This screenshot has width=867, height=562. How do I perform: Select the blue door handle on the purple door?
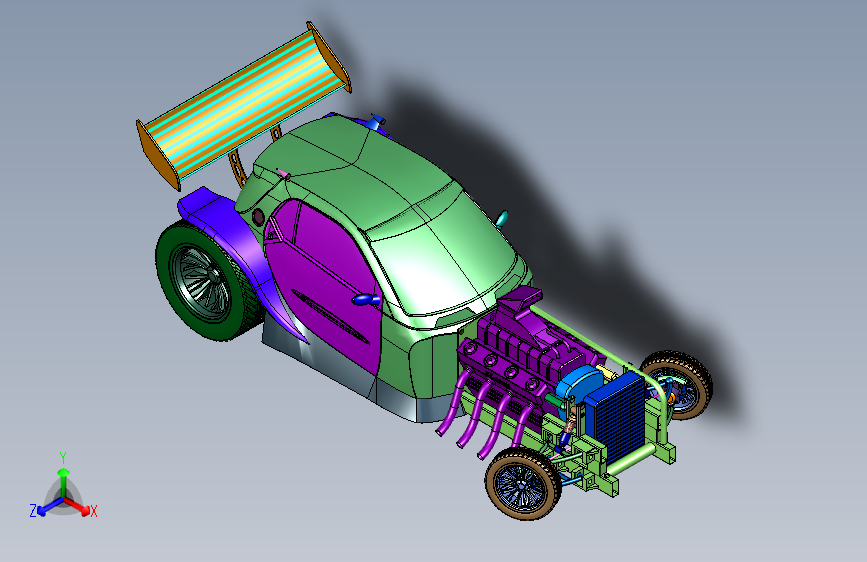coord(366,300)
